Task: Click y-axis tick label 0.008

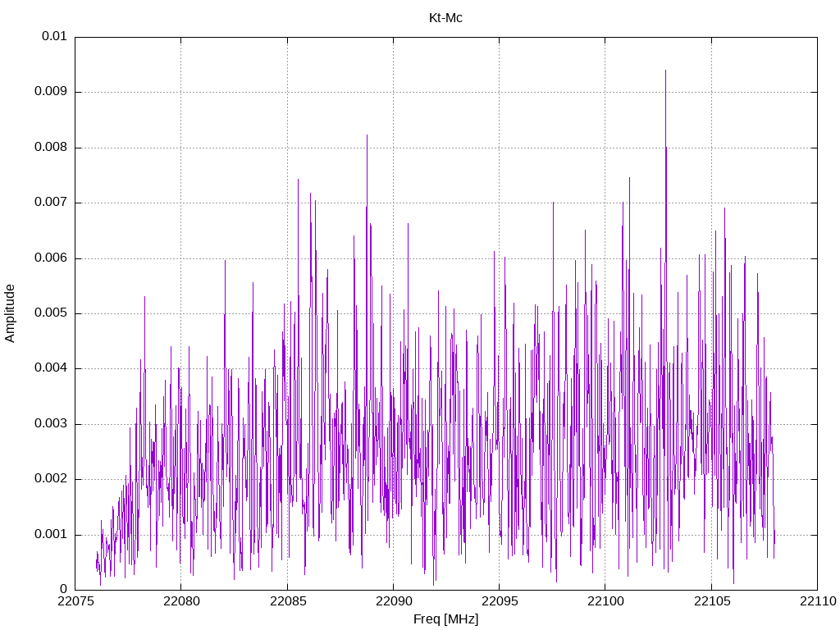Action: click(50, 148)
